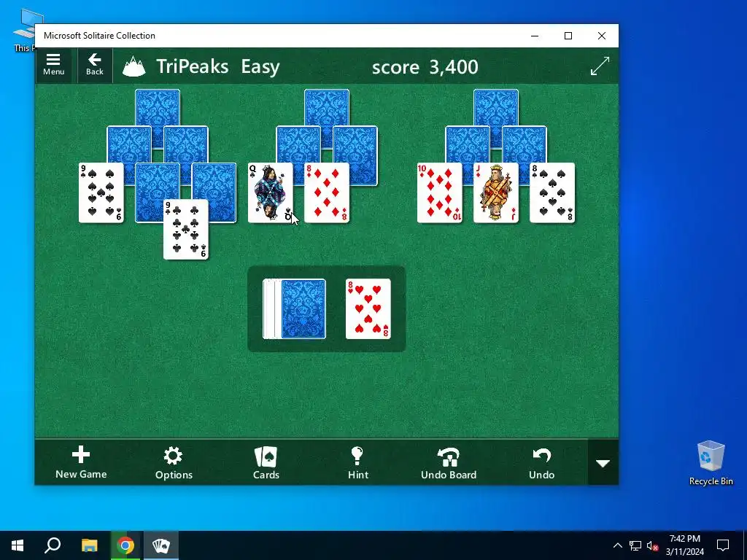Image resolution: width=747 pixels, height=560 pixels.
Task: Select the 8 of diamonds card
Action: click(x=327, y=192)
